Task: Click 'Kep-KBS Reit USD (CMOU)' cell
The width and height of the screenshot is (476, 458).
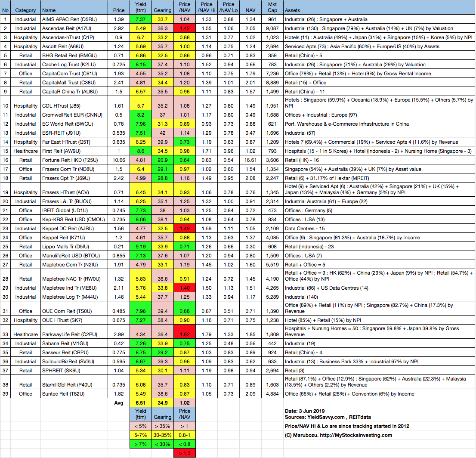Action: (x=74, y=220)
